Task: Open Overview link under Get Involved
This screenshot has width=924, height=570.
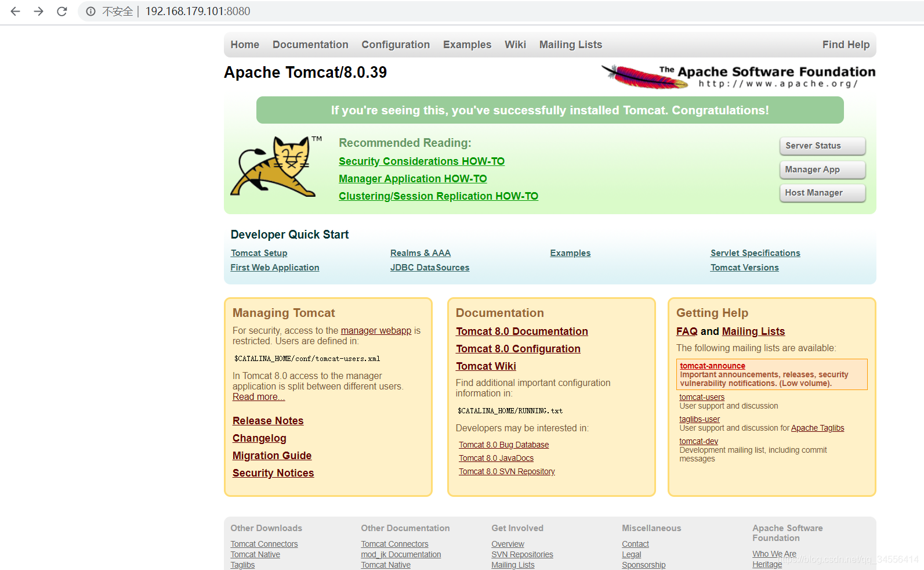Action: point(508,544)
